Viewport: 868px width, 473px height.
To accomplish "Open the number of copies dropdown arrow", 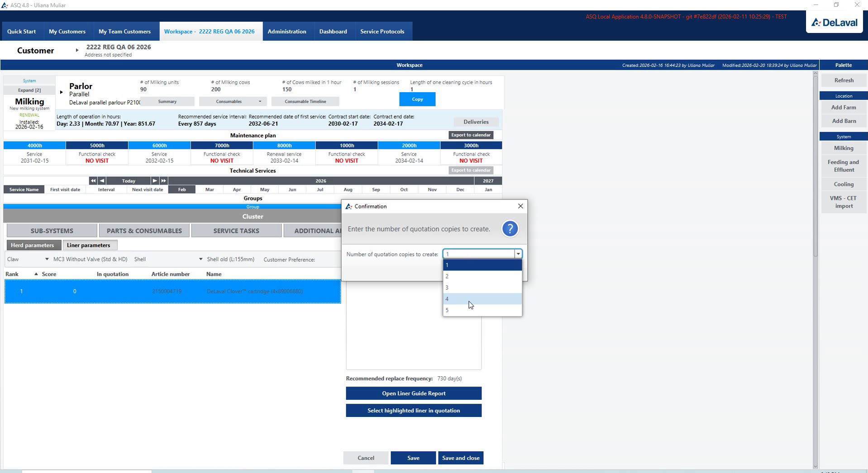I will click(518, 254).
